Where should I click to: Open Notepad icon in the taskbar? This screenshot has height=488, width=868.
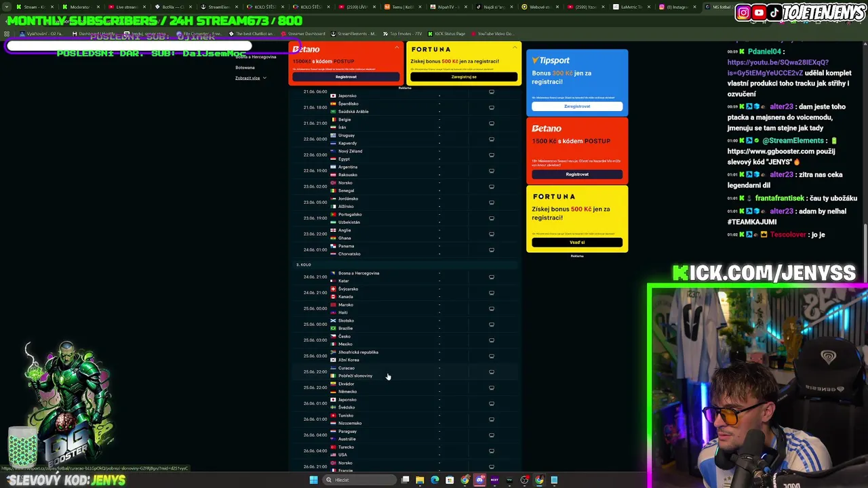coord(554,480)
